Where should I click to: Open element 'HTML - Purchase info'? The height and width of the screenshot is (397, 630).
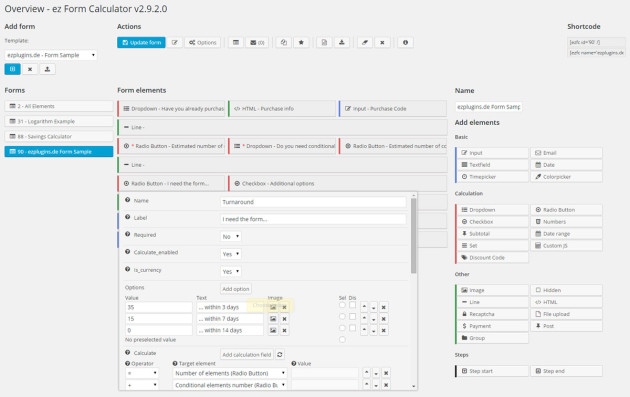pos(282,108)
